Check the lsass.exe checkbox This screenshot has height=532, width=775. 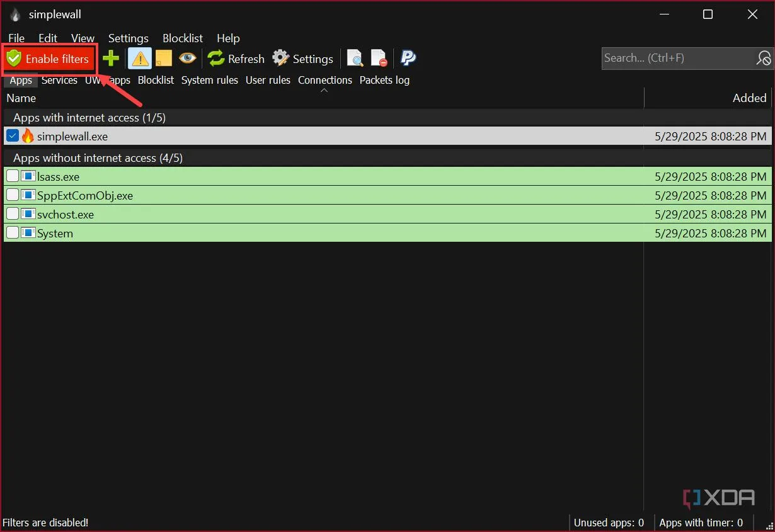[x=13, y=176]
